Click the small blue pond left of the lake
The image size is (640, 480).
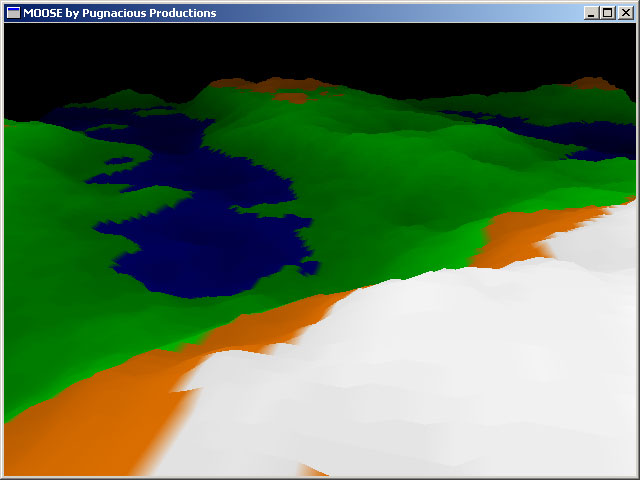(119, 160)
